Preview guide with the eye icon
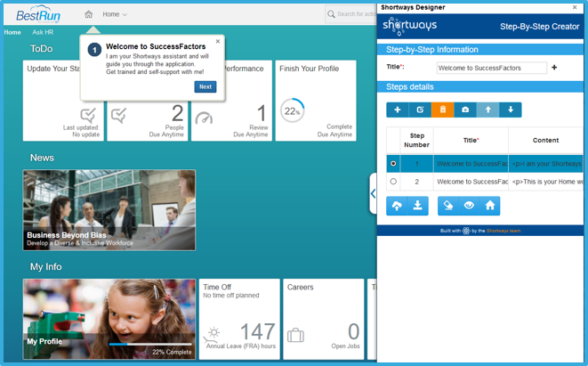This screenshot has height=366, width=588. 469,206
